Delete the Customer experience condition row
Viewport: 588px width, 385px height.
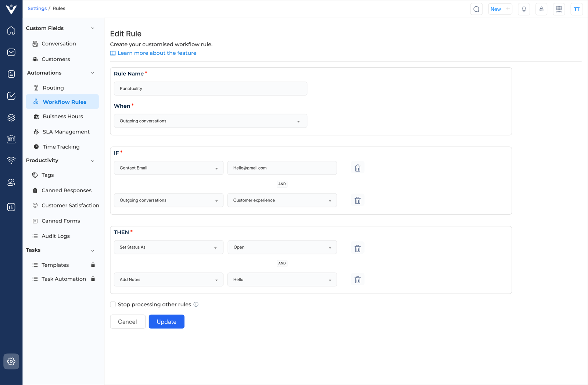[358, 200]
